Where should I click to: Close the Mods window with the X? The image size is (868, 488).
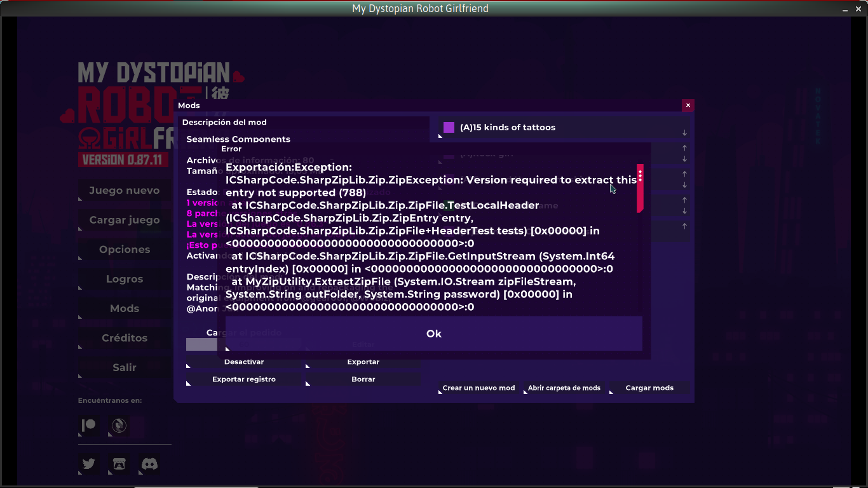[688, 105]
